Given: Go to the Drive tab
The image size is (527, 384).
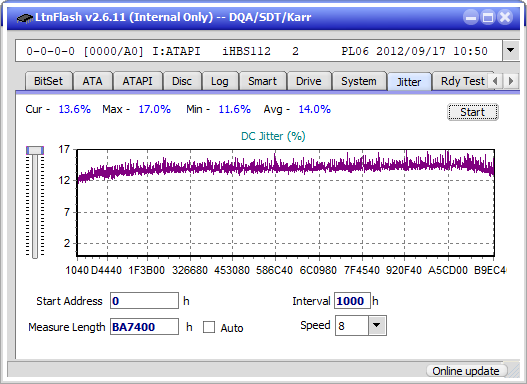Looking at the screenshot, I should pos(309,81).
